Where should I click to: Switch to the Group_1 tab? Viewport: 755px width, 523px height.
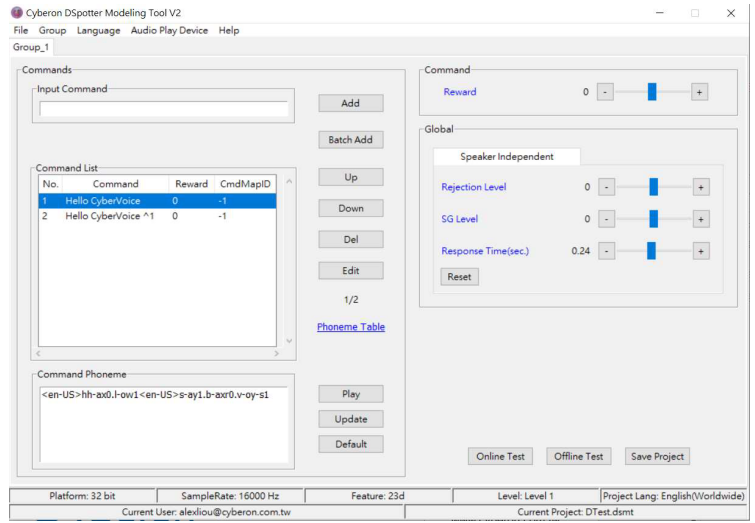(31, 47)
